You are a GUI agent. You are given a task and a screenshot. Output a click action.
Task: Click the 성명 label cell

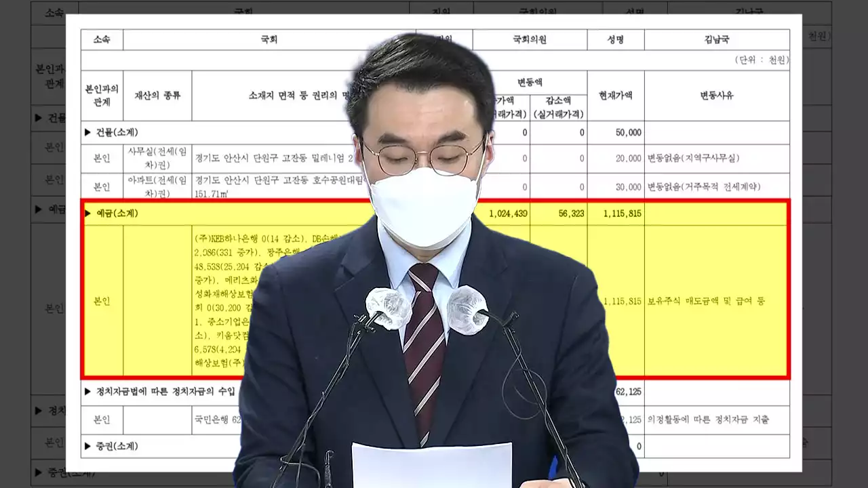616,39
